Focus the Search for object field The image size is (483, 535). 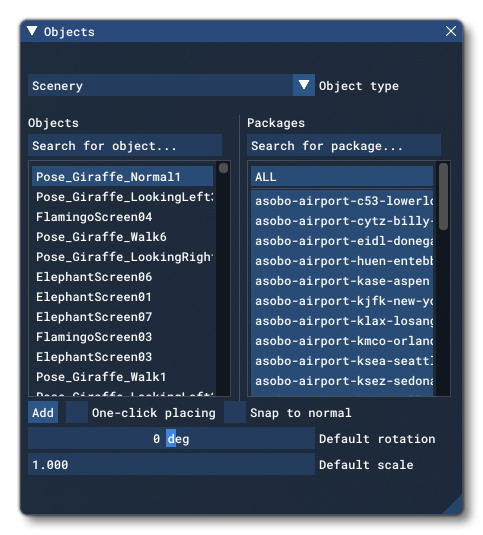[125, 146]
